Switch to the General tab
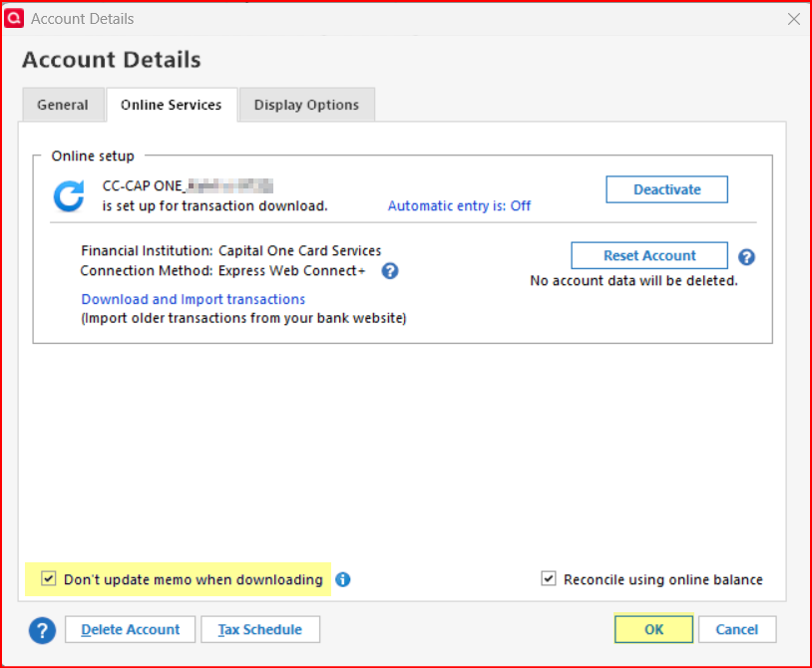 click(63, 105)
